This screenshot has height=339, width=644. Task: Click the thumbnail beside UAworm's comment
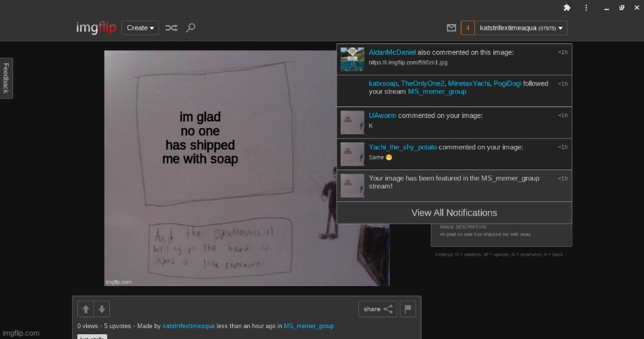(x=352, y=122)
